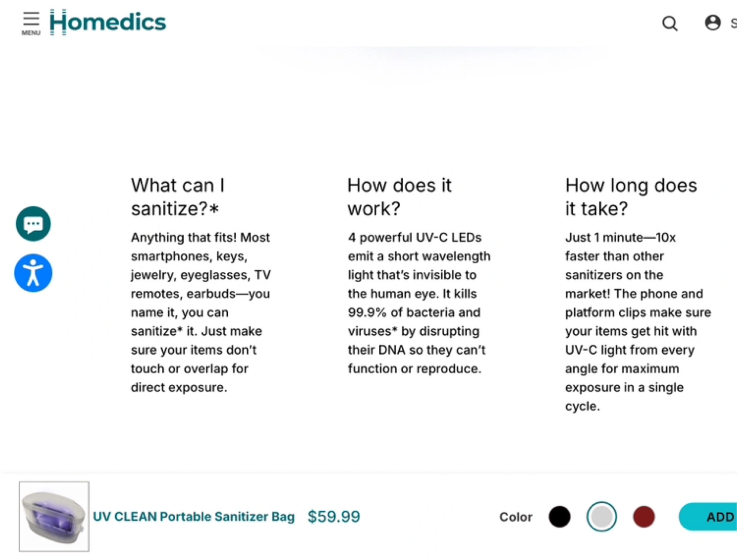
Task: Start a live chat conversation
Action: (x=33, y=224)
